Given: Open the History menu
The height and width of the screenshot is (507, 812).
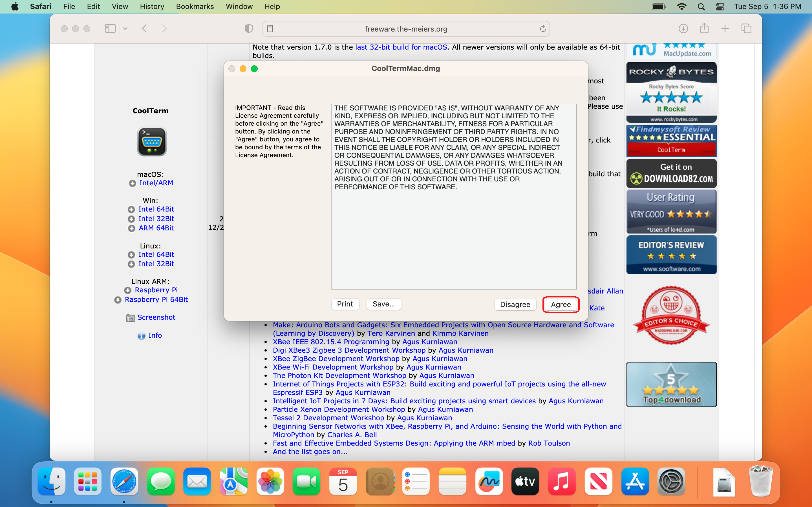Looking at the screenshot, I should click(152, 6).
